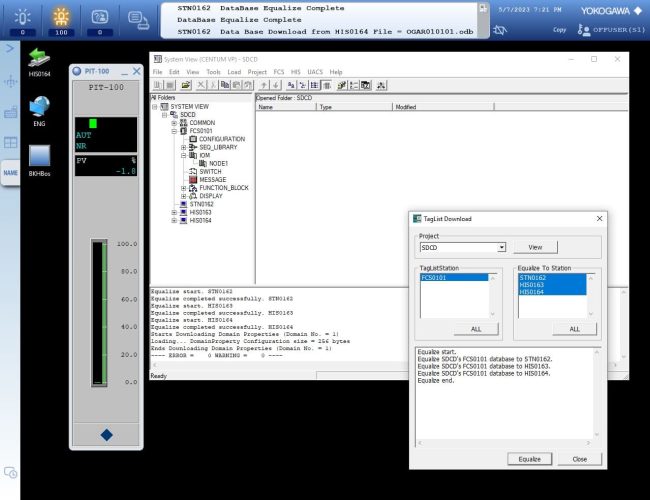The height and width of the screenshot is (500, 650).
Task: Click the PV value -1.0 on faceplate
Action: coord(126,171)
